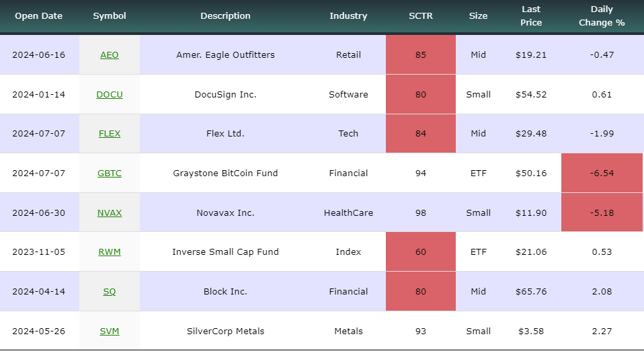The width and height of the screenshot is (644, 351).
Task: Click the Block Inc. description
Action: tap(225, 291)
